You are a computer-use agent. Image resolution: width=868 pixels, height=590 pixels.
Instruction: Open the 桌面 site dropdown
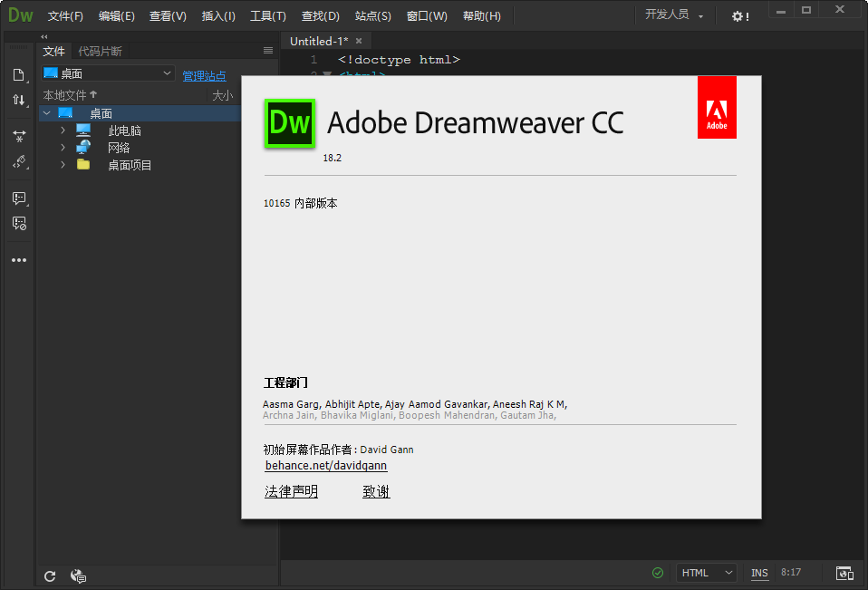click(x=108, y=73)
